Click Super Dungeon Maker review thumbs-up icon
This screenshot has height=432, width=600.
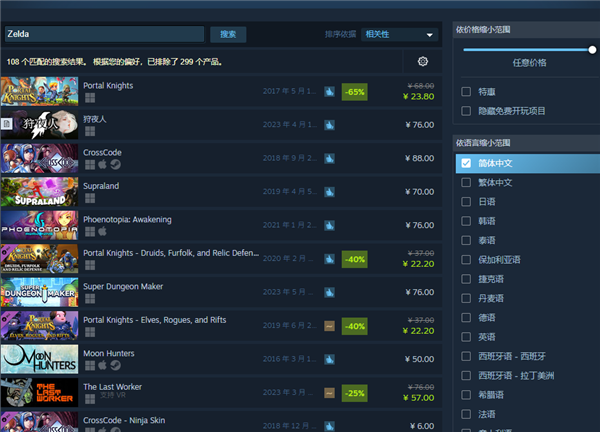click(329, 292)
